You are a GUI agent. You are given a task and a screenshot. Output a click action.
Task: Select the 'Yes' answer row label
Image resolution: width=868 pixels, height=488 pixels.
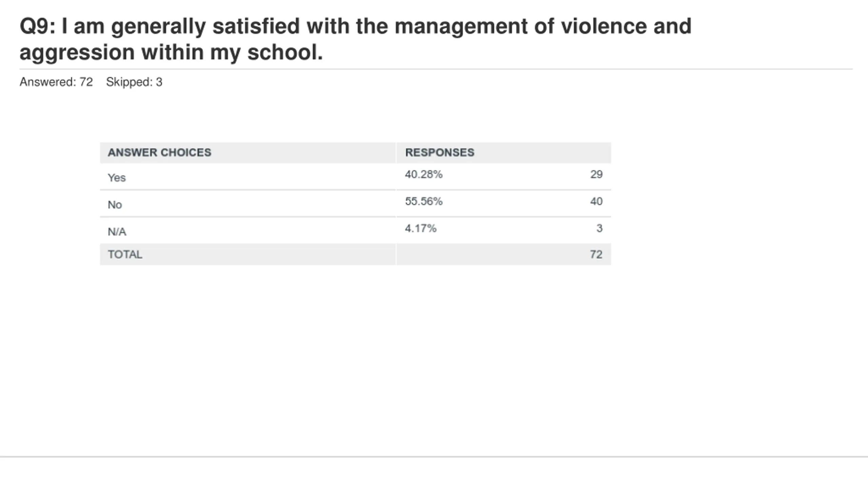117,178
